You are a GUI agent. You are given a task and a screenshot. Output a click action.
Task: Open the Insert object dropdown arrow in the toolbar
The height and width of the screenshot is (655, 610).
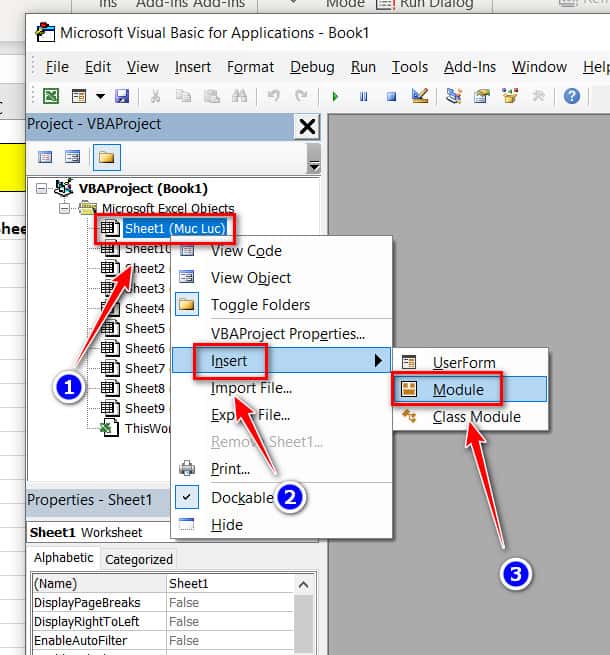coord(100,96)
